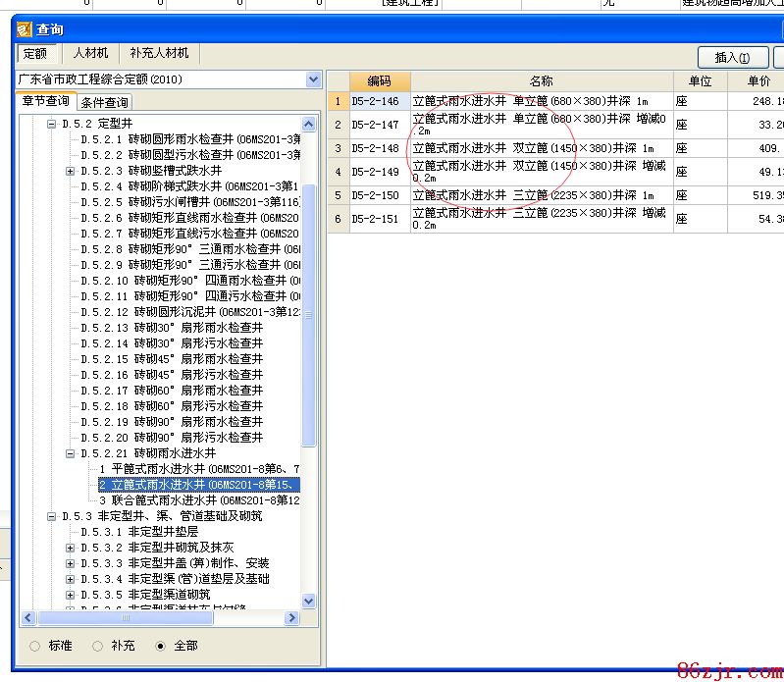Screen dimensions: 784x682
Task: Expand D.5.3.2 非定型井砌筑及抹灰 node
Action: tap(70, 548)
